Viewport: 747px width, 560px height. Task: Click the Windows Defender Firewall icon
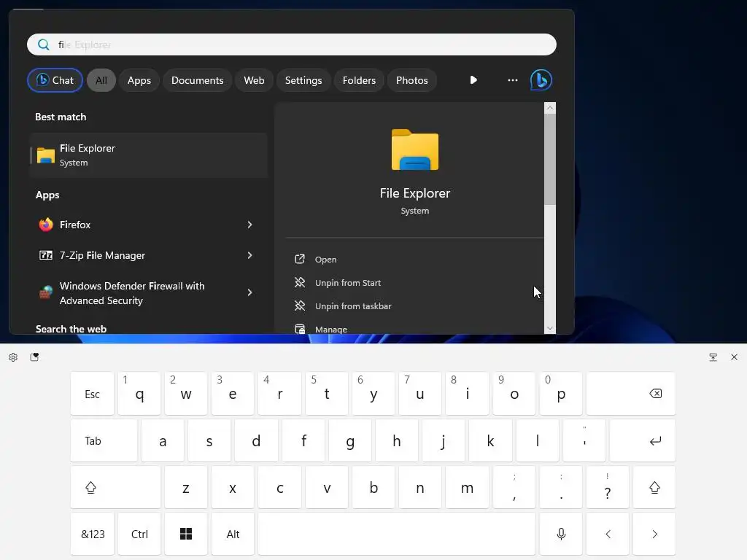pyautogui.click(x=46, y=293)
